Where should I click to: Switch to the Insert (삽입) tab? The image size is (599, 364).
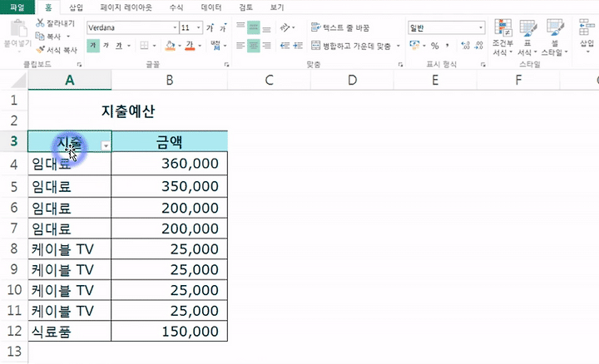tap(76, 7)
